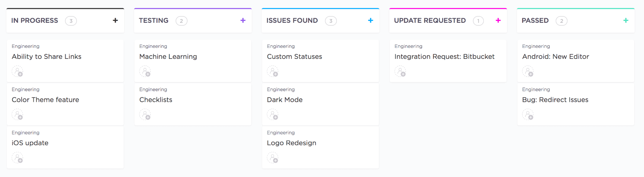Assign a user to Machine Learning task

coord(145,71)
